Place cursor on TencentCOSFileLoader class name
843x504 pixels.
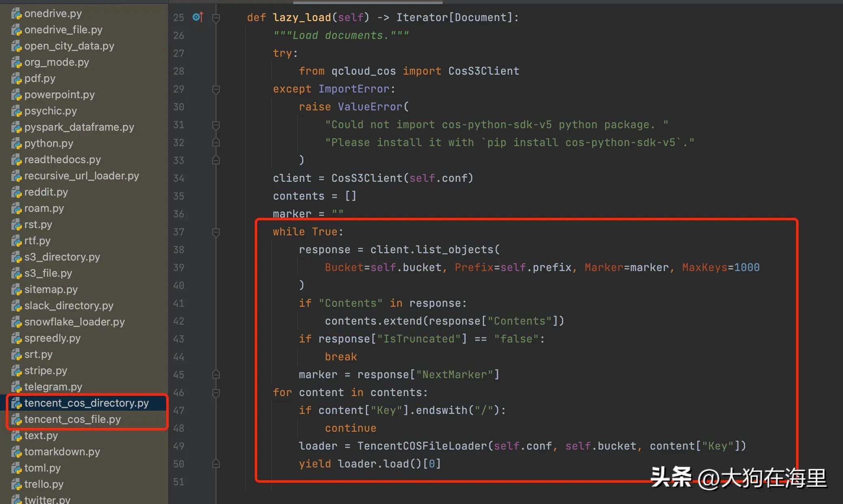pyautogui.click(x=422, y=446)
